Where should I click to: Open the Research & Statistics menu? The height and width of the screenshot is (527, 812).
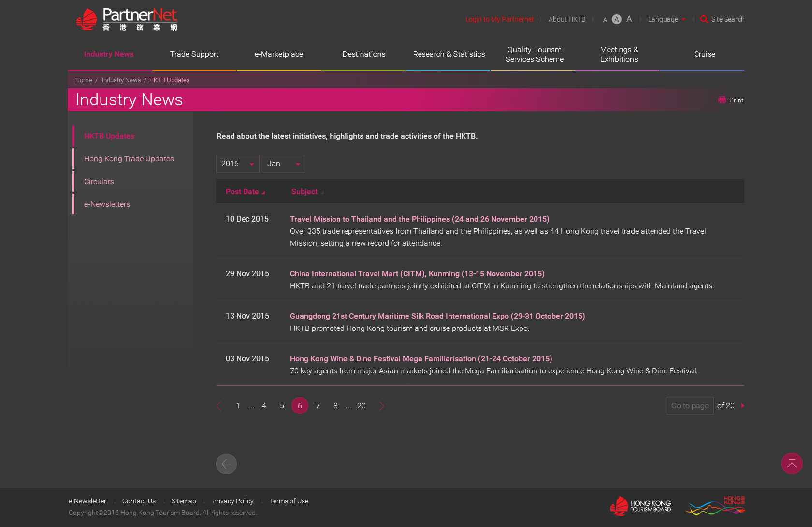point(449,54)
